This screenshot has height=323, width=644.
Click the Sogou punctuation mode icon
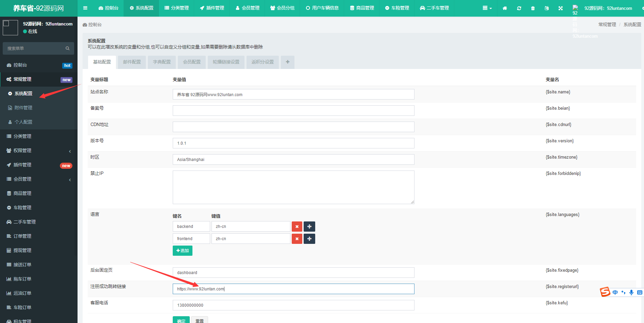[x=623, y=292]
